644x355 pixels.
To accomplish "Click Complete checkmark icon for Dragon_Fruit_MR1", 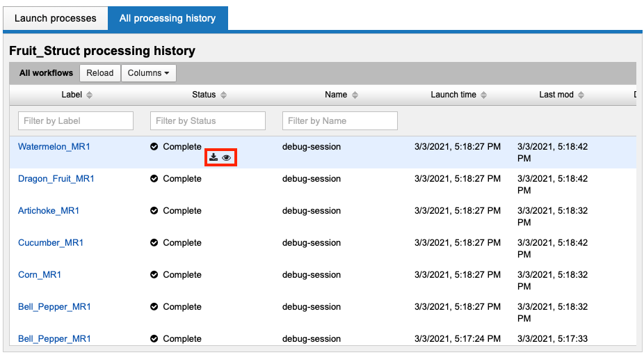I will [154, 179].
